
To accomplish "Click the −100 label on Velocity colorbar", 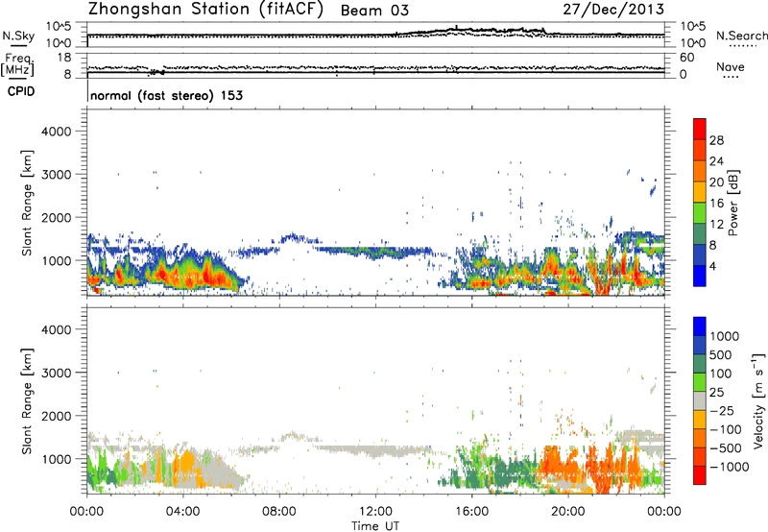I will pyautogui.click(x=726, y=429).
